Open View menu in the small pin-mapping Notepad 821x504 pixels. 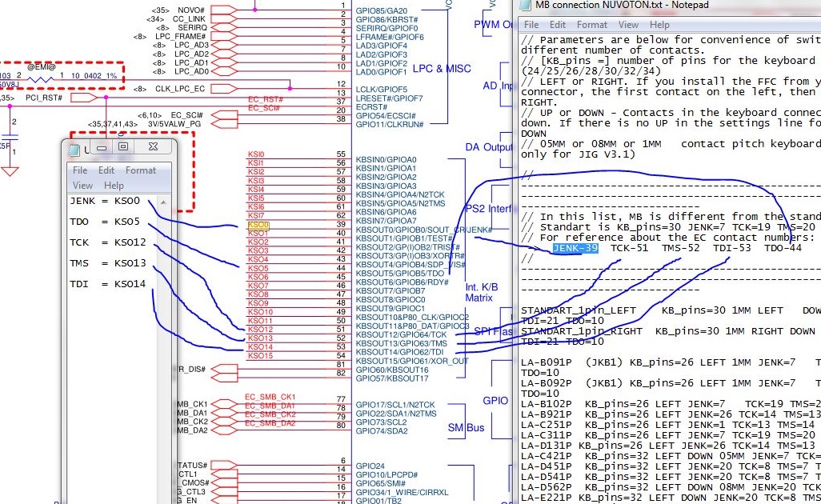tap(82, 186)
